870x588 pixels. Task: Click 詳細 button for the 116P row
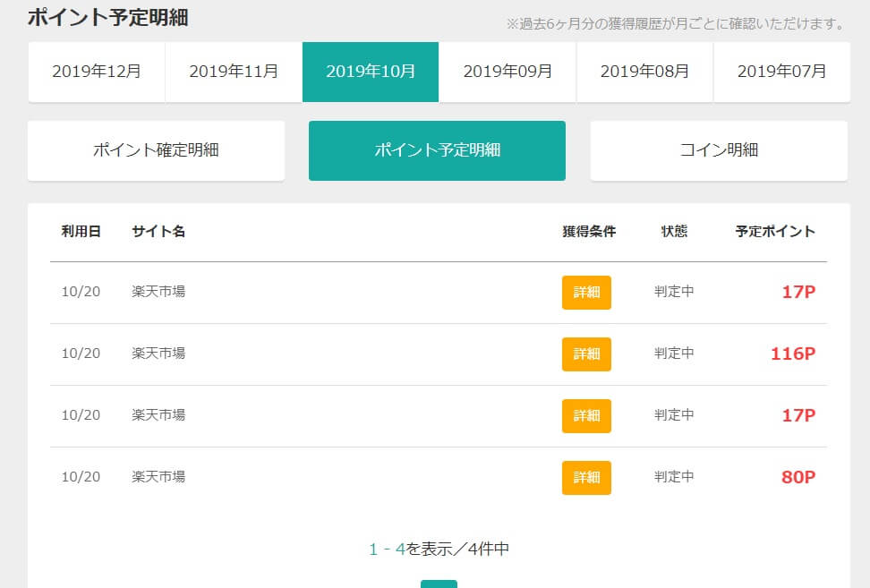pos(586,354)
